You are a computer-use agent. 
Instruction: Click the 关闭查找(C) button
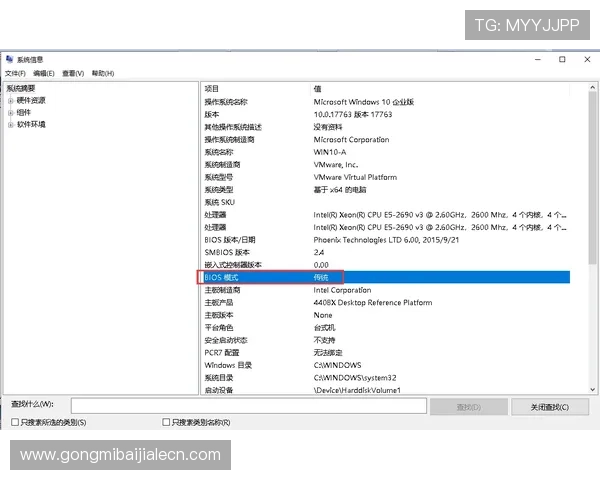point(558,406)
